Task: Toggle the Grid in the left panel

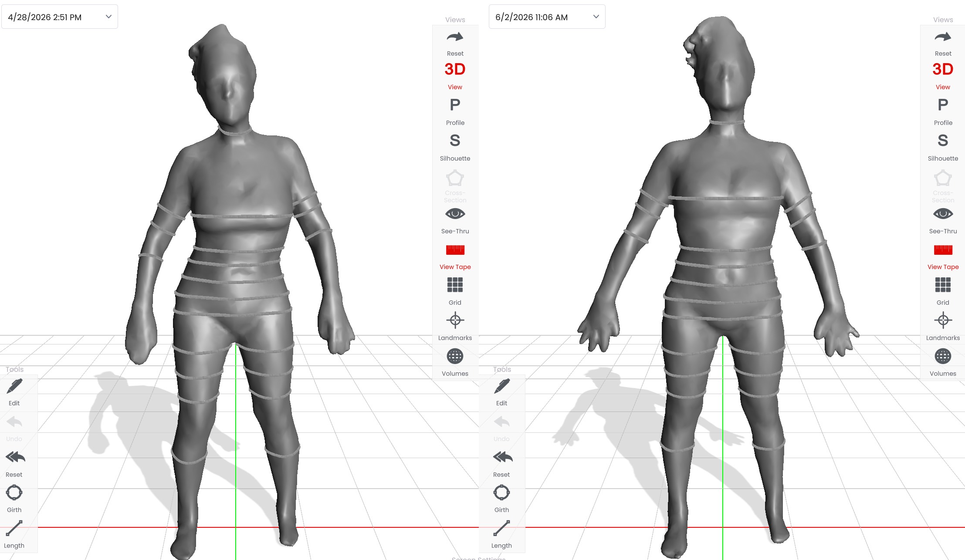Action: [x=455, y=291]
